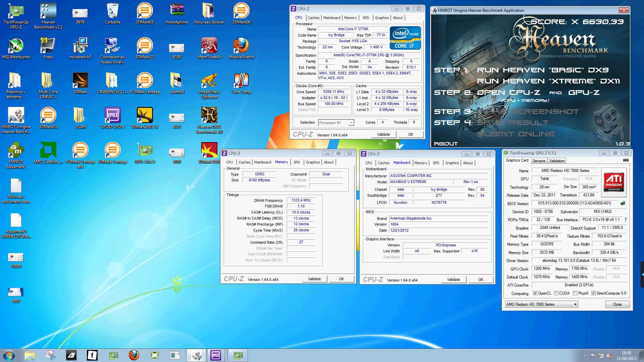
Task: Click OK in Memory CPU-Z window
Action: 341,279
